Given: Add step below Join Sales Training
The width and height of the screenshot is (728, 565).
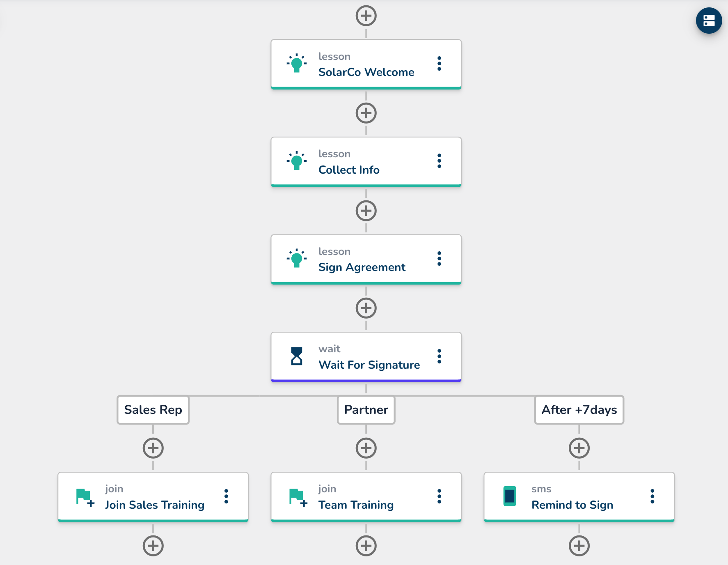Looking at the screenshot, I should (153, 546).
